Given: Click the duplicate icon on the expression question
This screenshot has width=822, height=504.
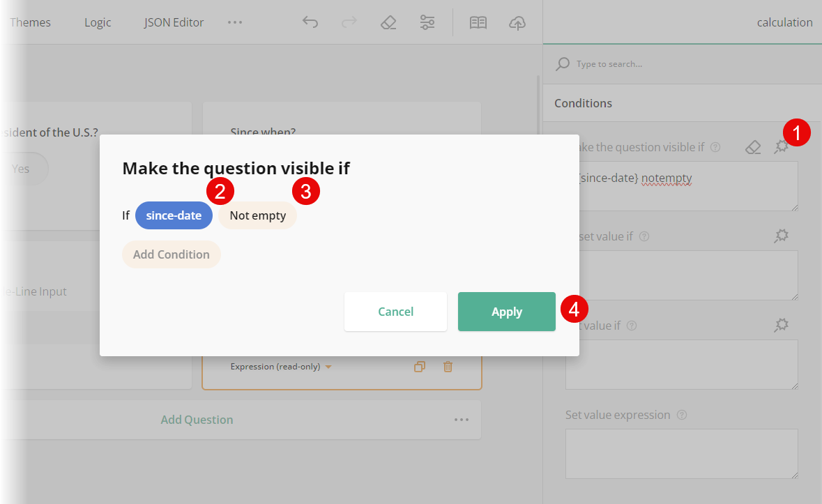Looking at the screenshot, I should coord(420,366).
